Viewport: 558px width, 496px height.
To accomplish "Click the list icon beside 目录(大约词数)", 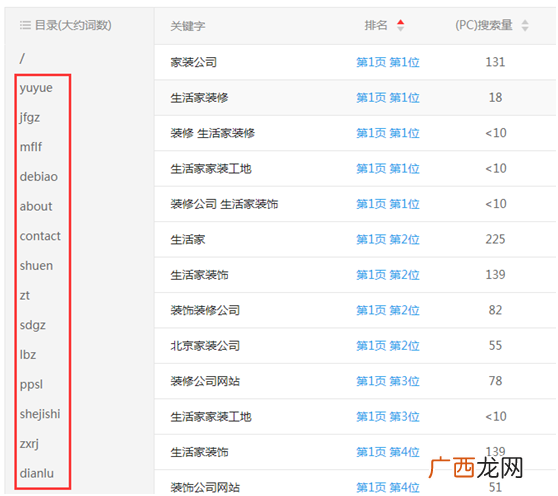I will coord(25,25).
